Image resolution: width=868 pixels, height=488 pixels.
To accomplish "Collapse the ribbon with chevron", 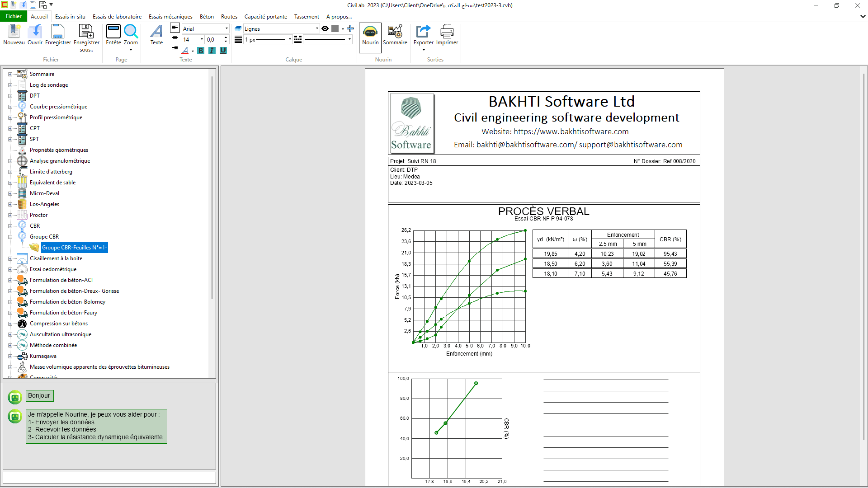I will [x=863, y=17].
